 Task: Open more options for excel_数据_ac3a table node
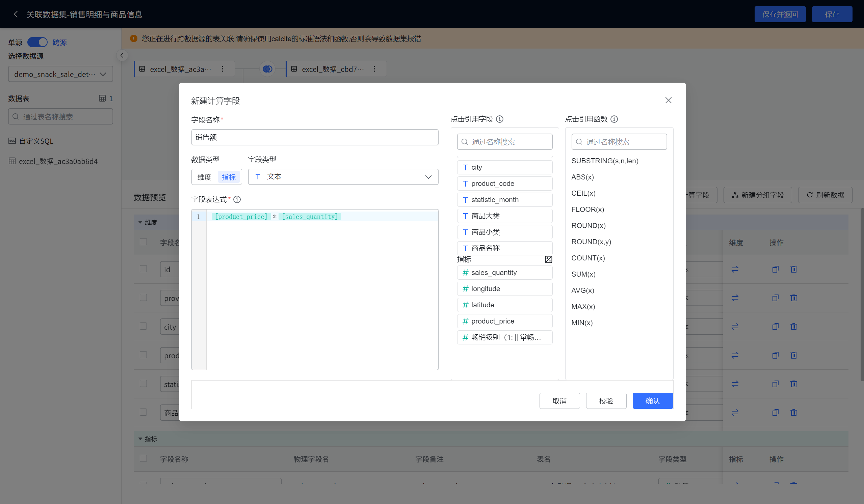point(222,69)
